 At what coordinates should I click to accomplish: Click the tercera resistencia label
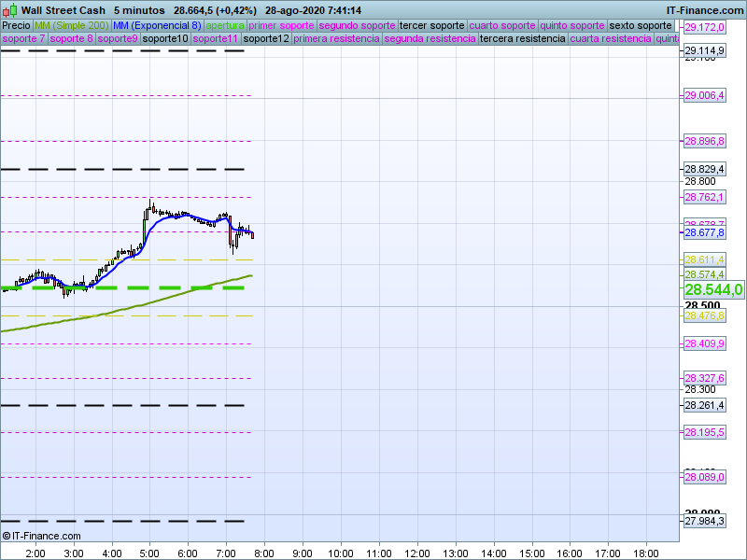point(521,39)
